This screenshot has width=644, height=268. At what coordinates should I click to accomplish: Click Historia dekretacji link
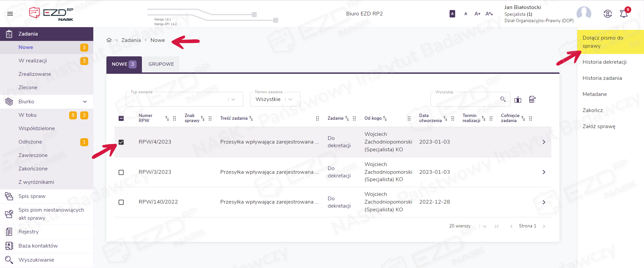(604, 62)
